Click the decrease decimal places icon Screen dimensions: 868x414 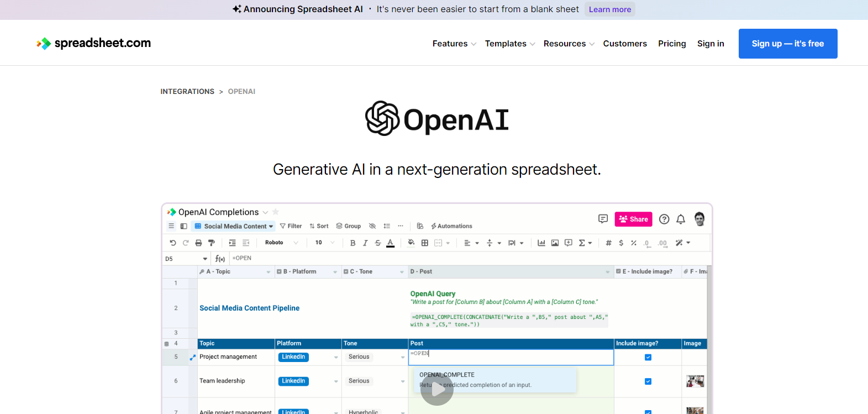[x=647, y=243]
